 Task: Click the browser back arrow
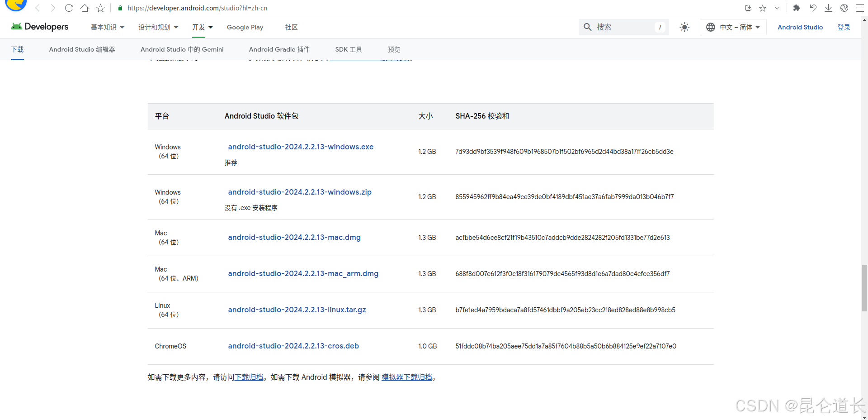pos(38,8)
